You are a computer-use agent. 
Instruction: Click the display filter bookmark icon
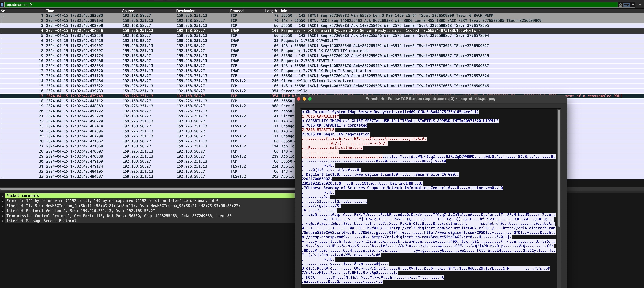[2, 5]
